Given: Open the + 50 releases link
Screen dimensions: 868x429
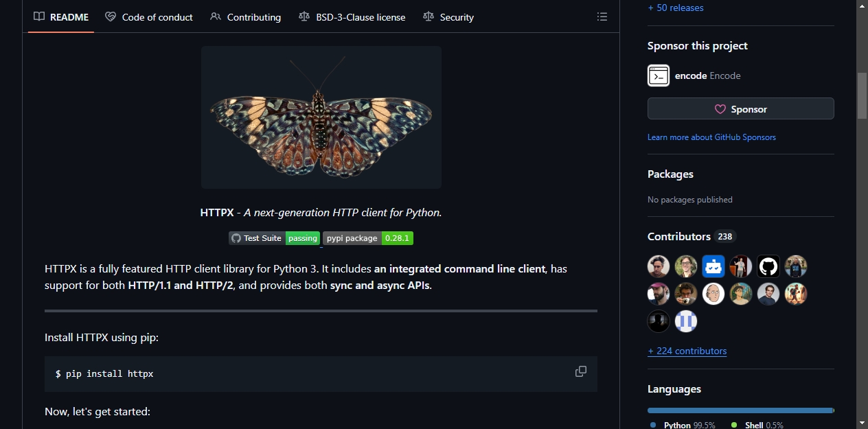Looking at the screenshot, I should tap(675, 8).
